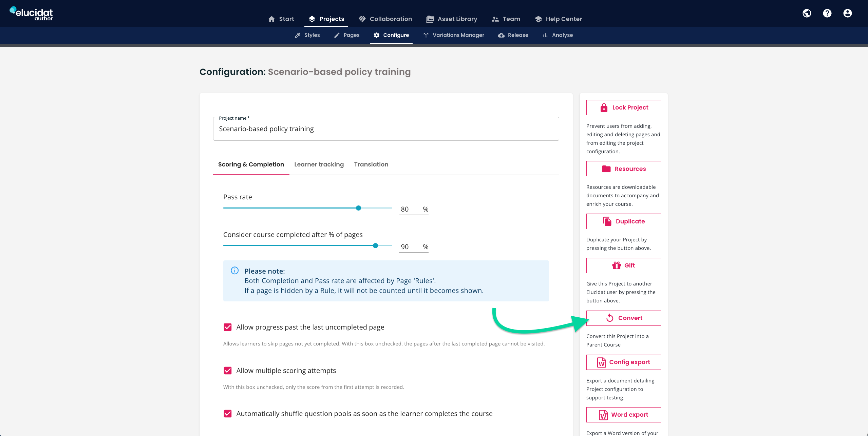
Task: Uncheck Allow multiple scoring attempts
Action: coord(228,371)
